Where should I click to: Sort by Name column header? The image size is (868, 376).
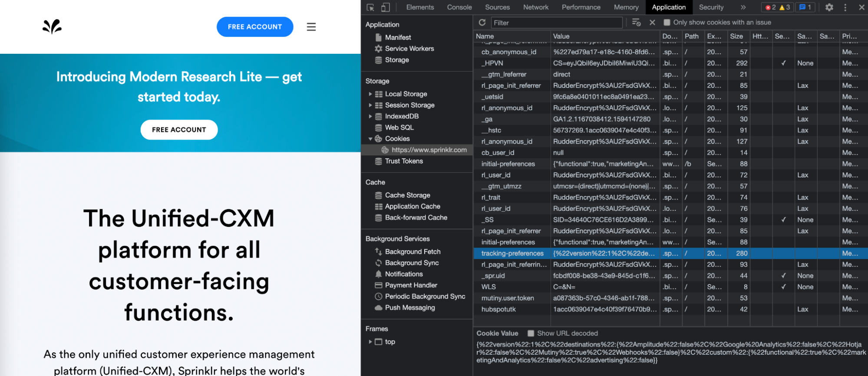[512, 36]
